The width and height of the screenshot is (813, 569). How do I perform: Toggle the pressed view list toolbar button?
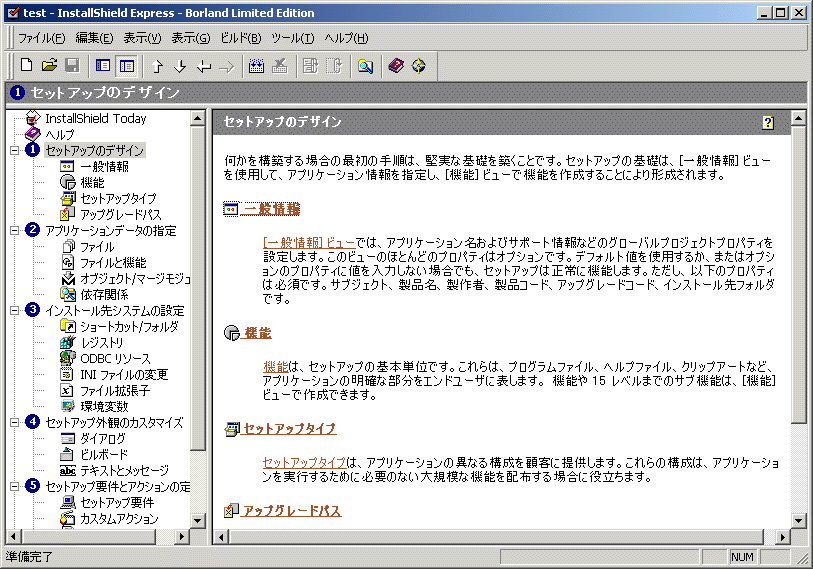tap(127, 66)
